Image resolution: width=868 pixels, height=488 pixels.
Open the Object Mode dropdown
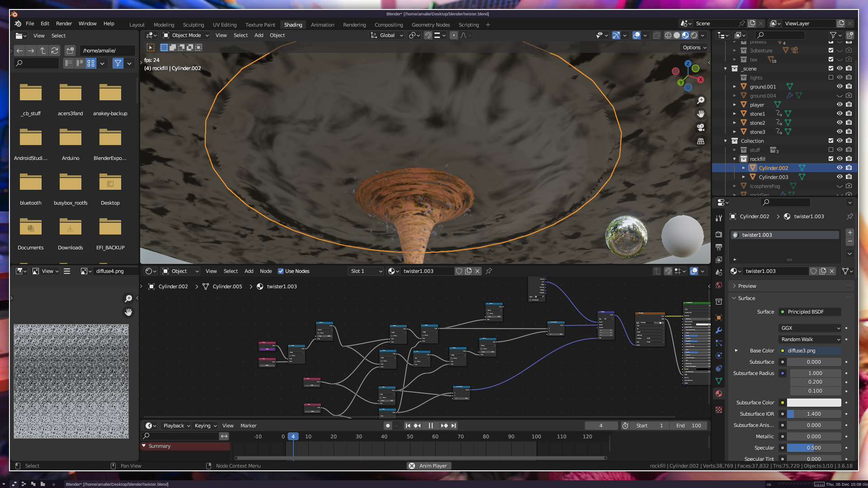click(186, 35)
